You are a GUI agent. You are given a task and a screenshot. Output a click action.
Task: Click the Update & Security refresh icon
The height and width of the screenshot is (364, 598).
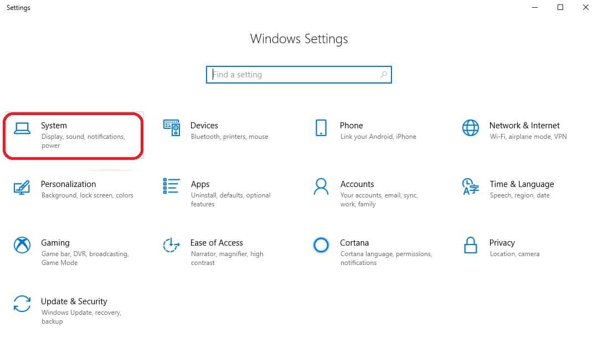(22, 304)
